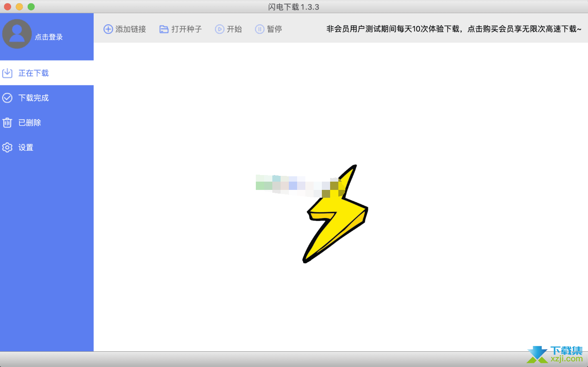588x367 pixels.
Task: Click the user avatar icon
Action: pyautogui.click(x=17, y=34)
